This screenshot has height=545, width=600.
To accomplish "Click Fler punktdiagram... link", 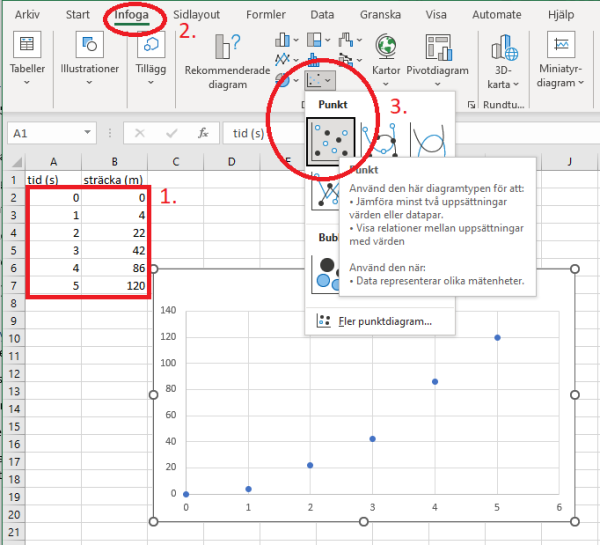I will pyautogui.click(x=384, y=321).
